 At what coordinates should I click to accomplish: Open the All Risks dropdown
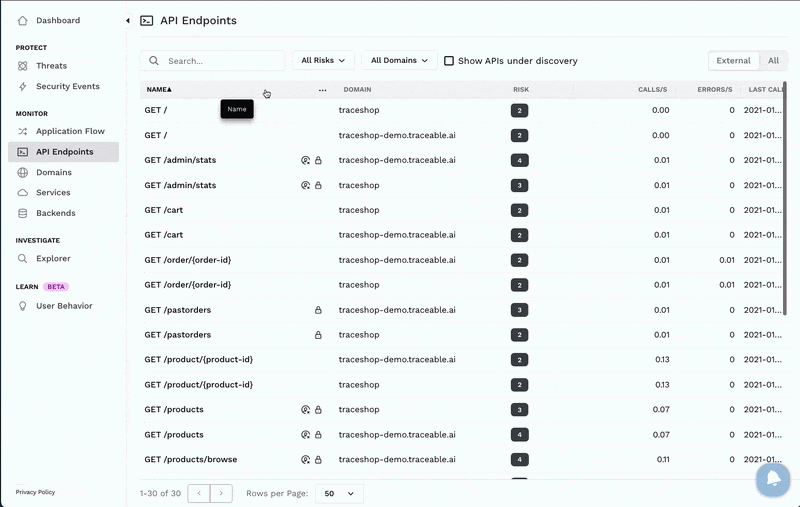(x=323, y=61)
